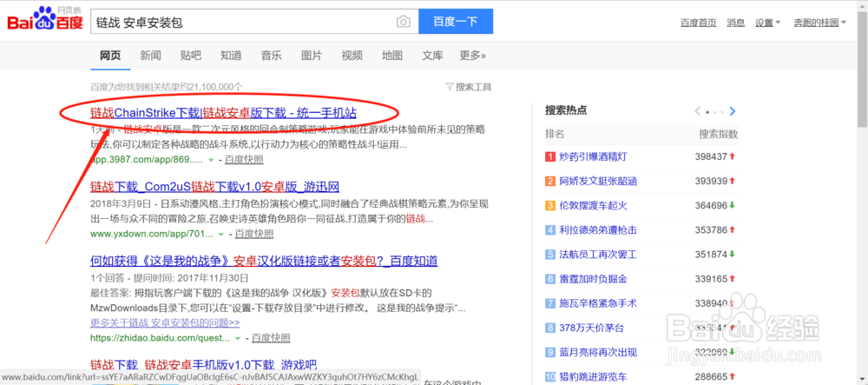Open hot topic 施瓦辛格紧急手术
This screenshot has width=868, height=385.
[x=598, y=303]
